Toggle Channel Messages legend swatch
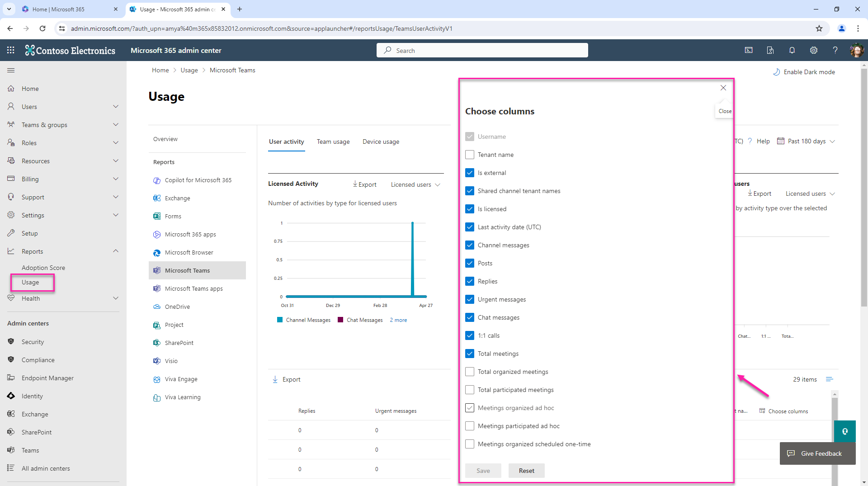 coord(280,320)
